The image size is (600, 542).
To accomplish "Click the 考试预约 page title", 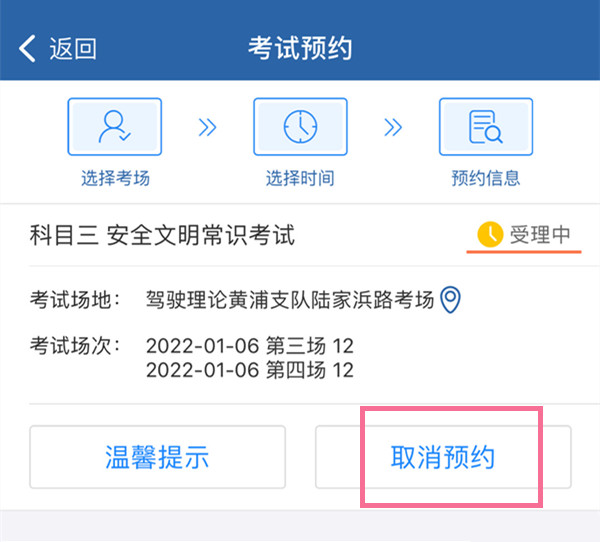I will point(300,48).
